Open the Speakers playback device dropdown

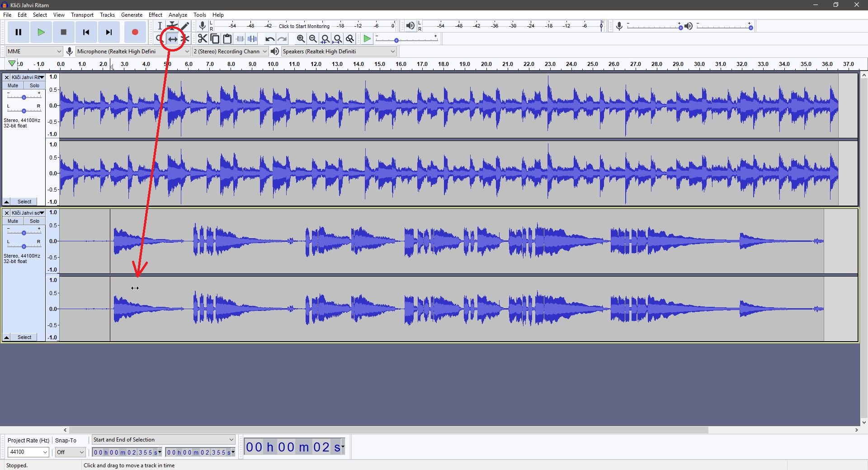[339, 51]
